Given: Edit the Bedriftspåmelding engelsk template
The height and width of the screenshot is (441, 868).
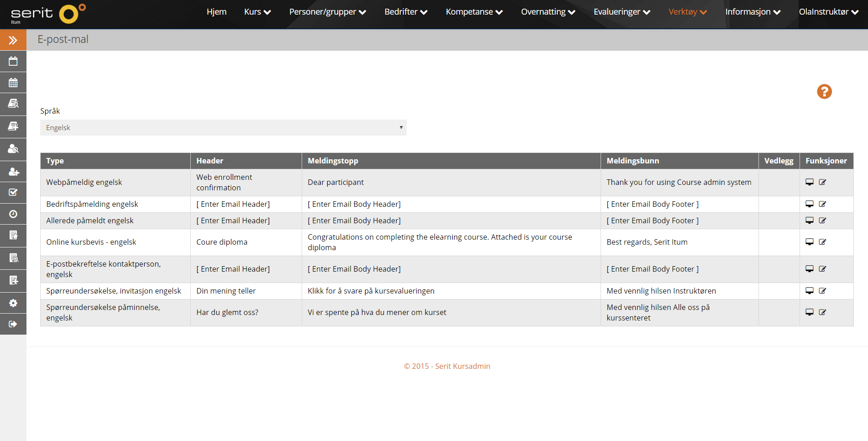Looking at the screenshot, I should pos(822,204).
